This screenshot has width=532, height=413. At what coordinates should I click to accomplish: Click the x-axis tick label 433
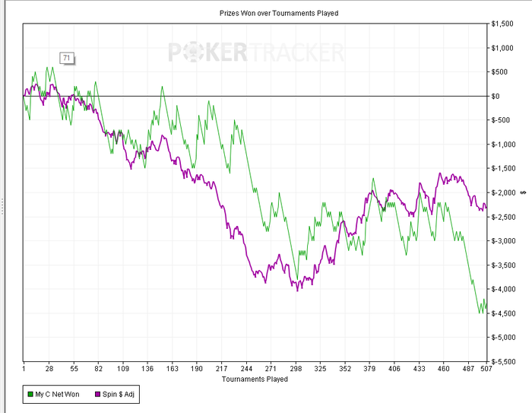click(x=419, y=369)
